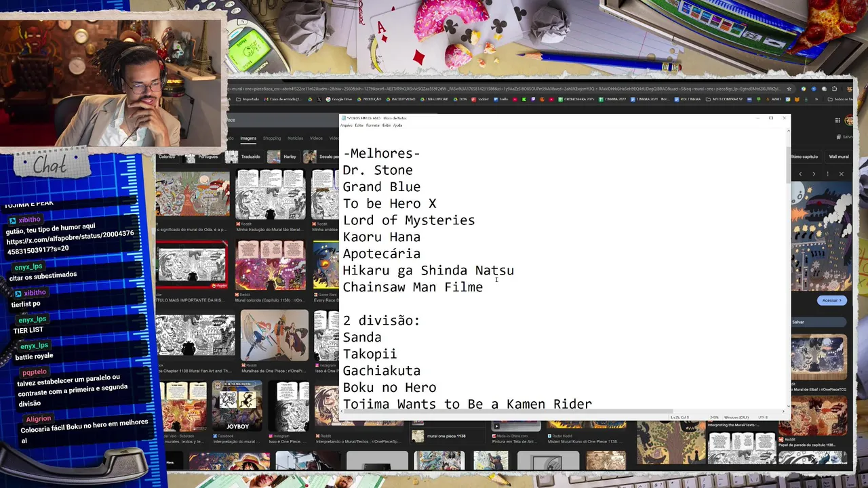Click the 'Sanda' line in Notepad

point(362,338)
